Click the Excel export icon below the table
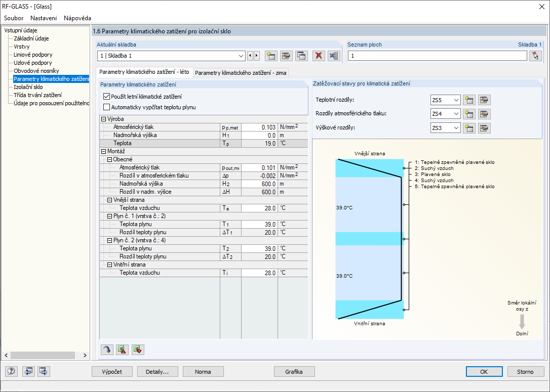The height and width of the screenshot is (392, 550). 123,350
